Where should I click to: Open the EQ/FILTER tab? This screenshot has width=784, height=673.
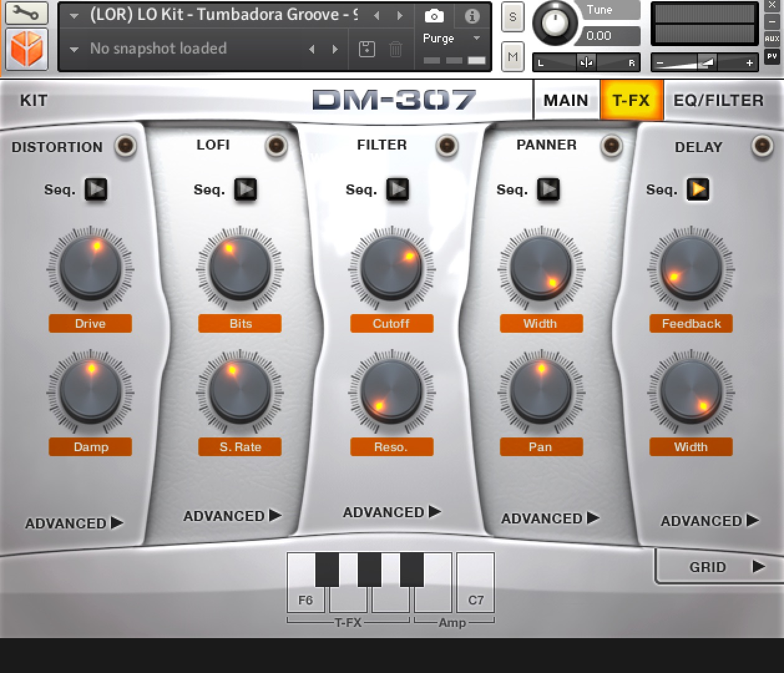pyautogui.click(x=718, y=100)
